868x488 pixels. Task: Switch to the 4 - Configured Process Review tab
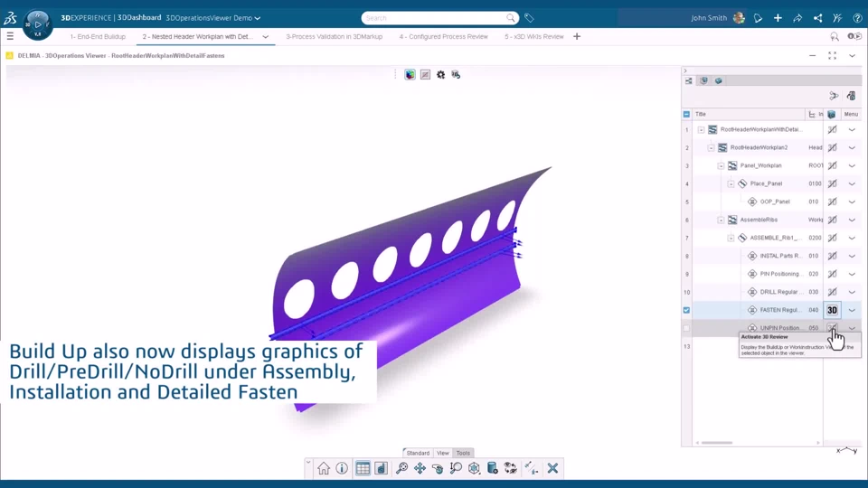click(443, 37)
